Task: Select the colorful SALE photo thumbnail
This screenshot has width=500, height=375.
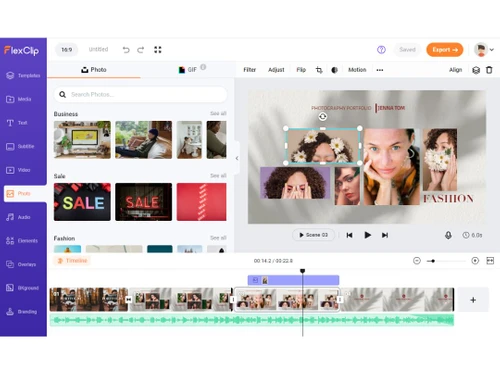Action: tap(82, 202)
